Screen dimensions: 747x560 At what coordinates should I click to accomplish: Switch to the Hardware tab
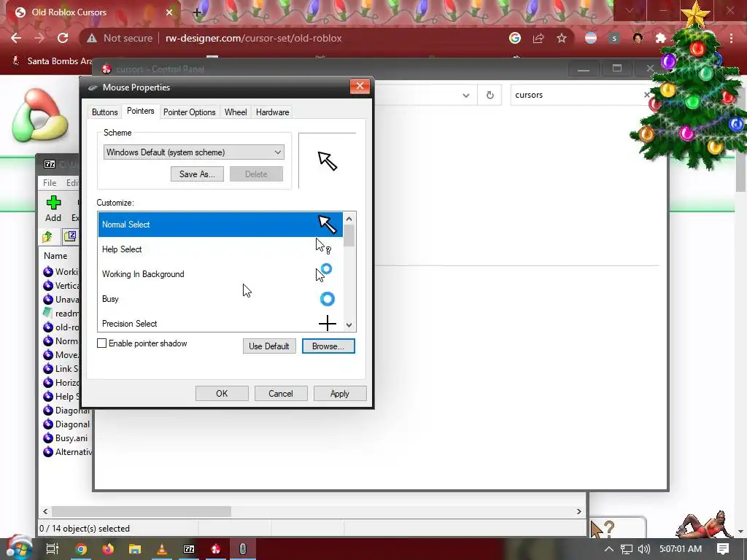tap(273, 112)
